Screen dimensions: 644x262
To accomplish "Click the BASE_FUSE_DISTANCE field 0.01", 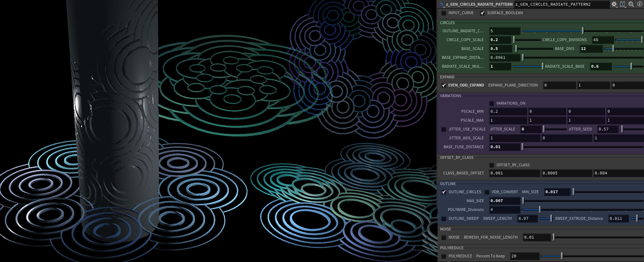I will (505, 147).
